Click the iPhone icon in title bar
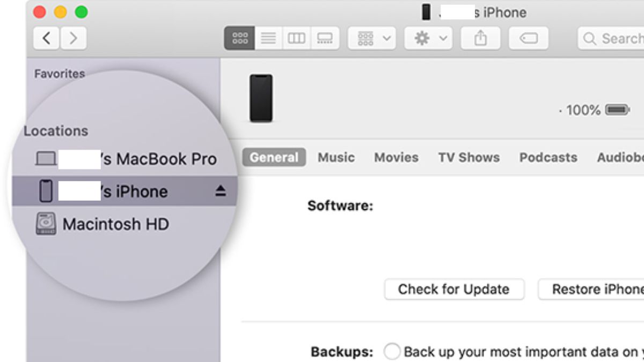 point(426,12)
